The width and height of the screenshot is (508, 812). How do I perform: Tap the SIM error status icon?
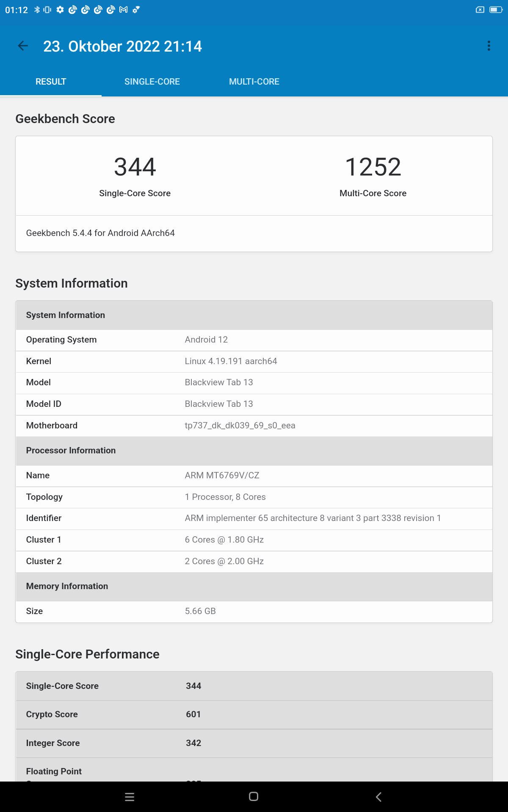pyautogui.click(x=480, y=9)
